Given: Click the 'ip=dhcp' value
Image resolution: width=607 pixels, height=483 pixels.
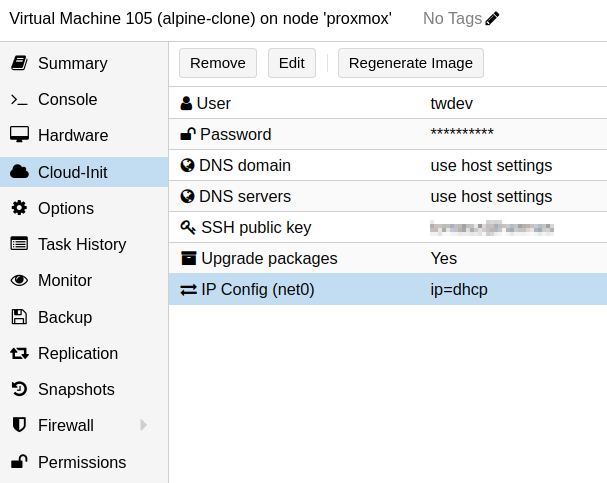Looking at the screenshot, I should pyautogui.click(x=459, y=289).
